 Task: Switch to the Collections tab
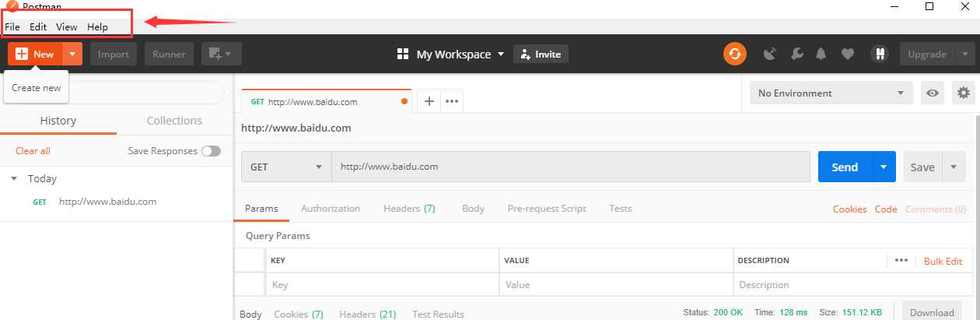click(174, 121)
